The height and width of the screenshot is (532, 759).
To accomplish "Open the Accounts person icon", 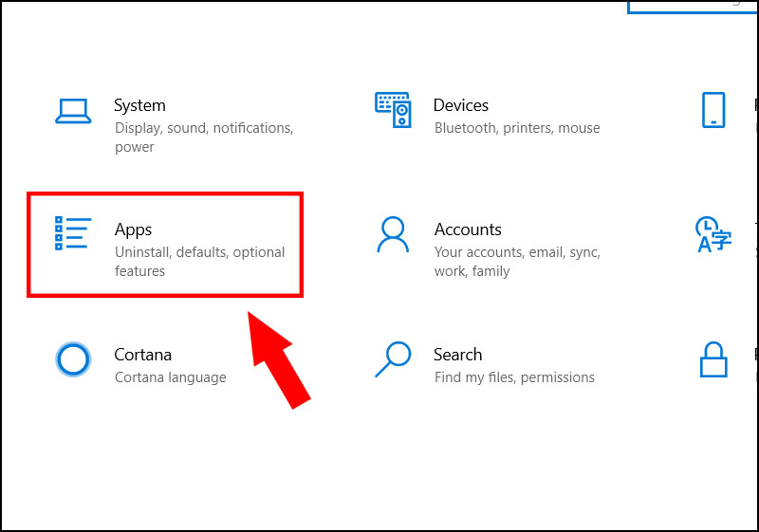I will [x=393, y=234].
